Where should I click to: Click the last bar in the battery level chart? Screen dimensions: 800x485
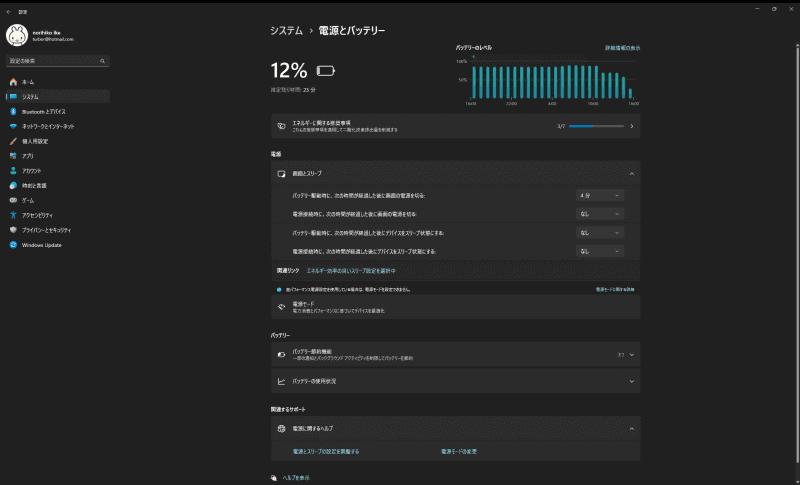[x=631, y=93]
